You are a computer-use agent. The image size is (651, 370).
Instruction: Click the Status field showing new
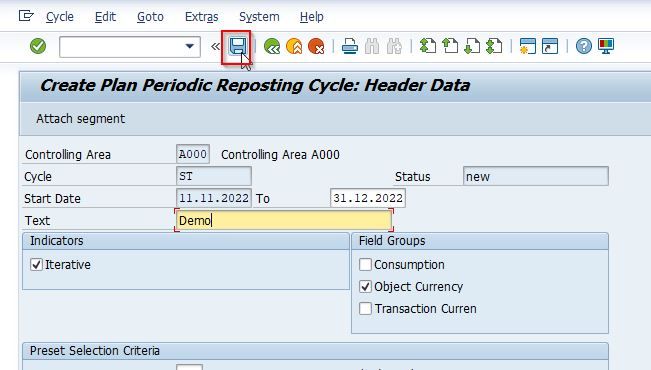coord(536,176)
